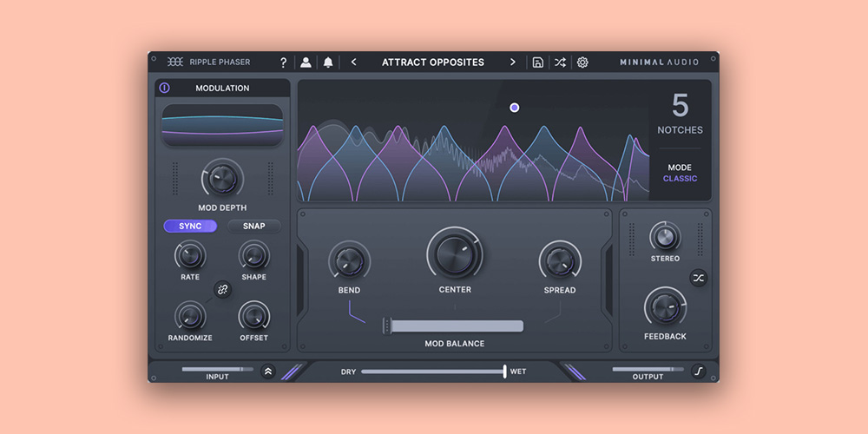Change the CLASSIC mode selection

(680, 179)
